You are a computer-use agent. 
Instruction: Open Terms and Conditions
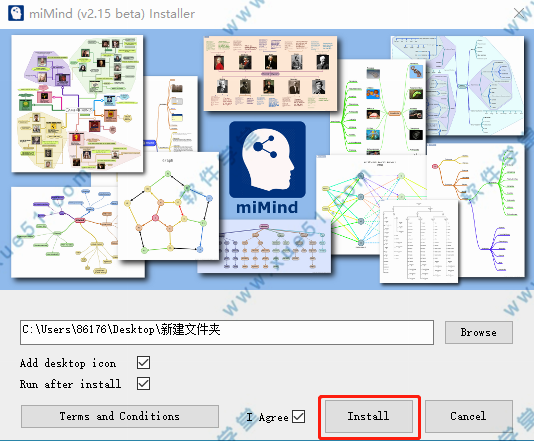(120, 416)
